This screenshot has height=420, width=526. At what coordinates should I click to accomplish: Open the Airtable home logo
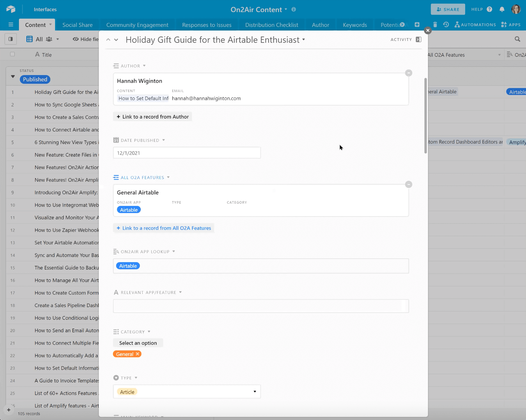pos(11,9)
